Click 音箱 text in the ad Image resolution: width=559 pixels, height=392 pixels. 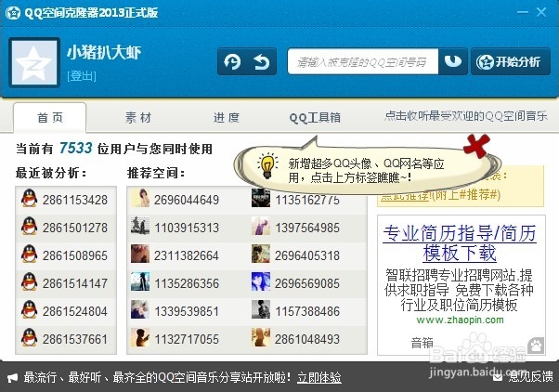pos(422,343)
